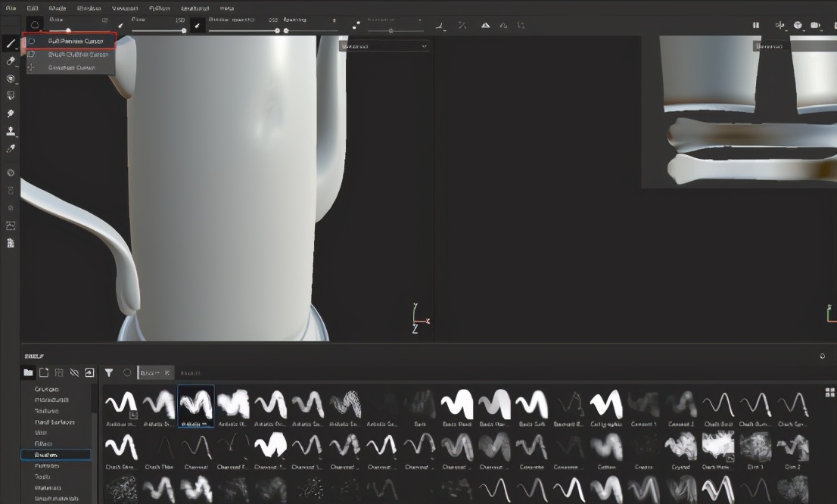Select the Textures shelf category
The height and width of the screenshot is (504, 837).
pos(46,411)
